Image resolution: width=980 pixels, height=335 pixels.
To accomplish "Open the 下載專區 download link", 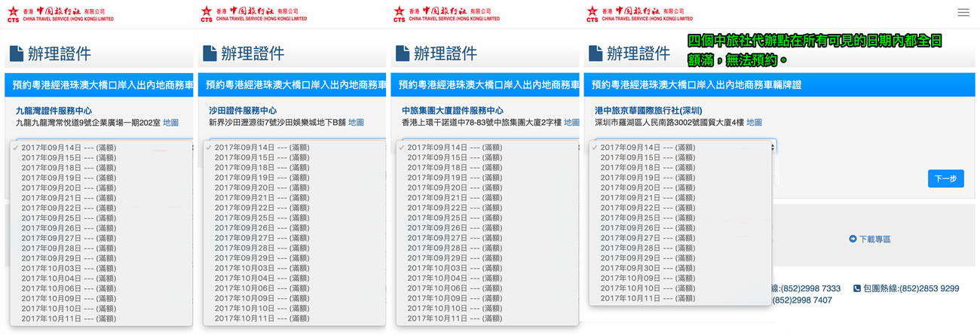I will click(x=875, y=239).
